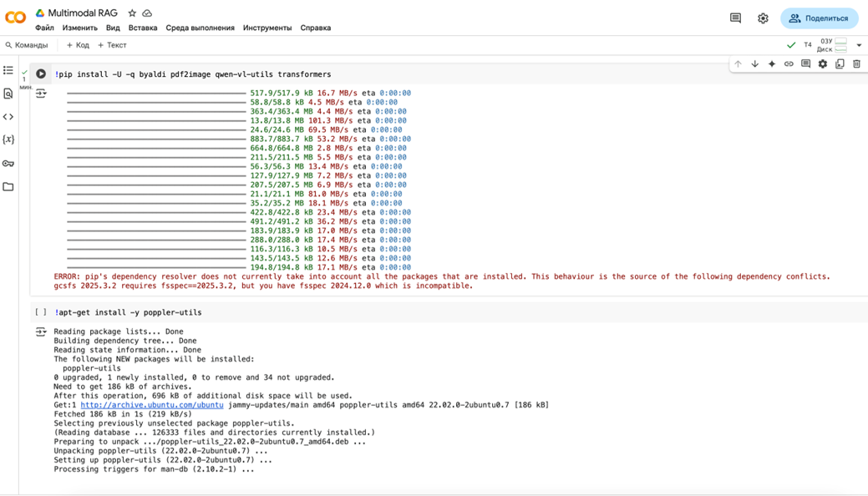Click the Поделиться share button
Screen dimensions: 868x496
(820, 18)
